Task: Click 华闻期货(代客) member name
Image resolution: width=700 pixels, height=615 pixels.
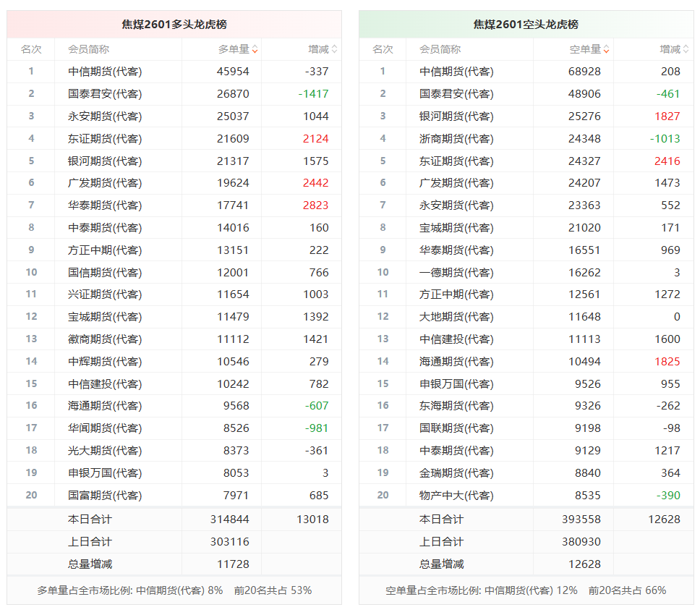Action: coord(105,428)
